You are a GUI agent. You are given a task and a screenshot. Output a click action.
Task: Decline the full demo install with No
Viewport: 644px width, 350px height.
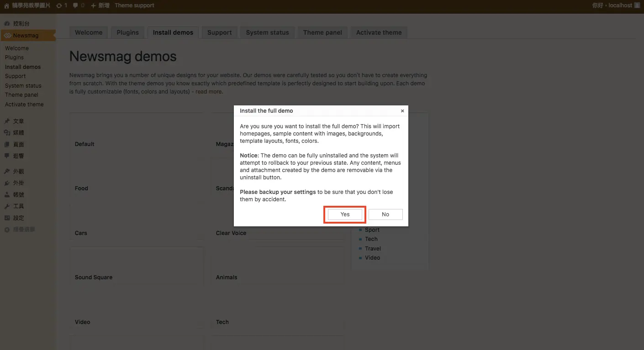point(385,214)
